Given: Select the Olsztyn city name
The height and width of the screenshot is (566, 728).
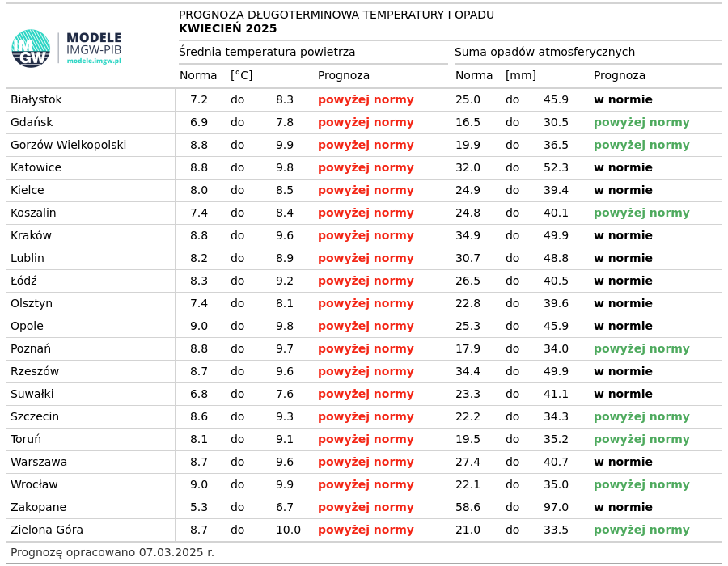Looking at the screenshot, I should click(x=32, y=303).
